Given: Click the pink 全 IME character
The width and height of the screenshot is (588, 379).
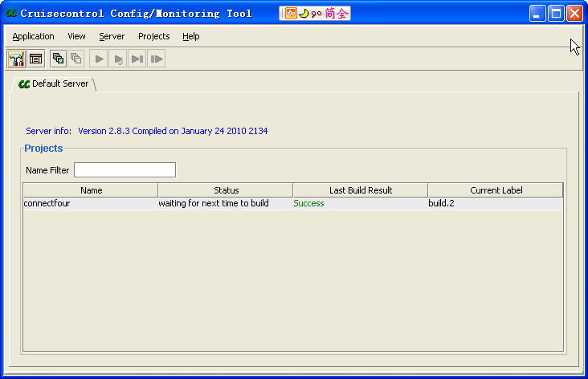Looking at the screenshot, I should 342,14.
